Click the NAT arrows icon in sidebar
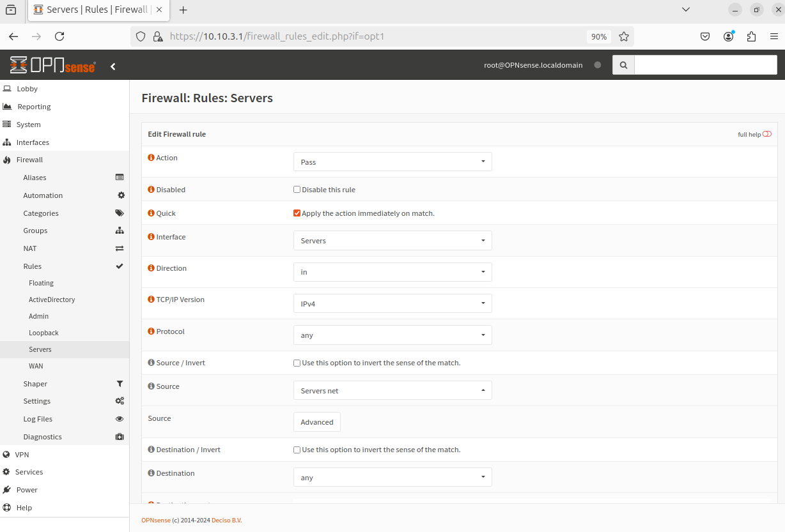 point(120,248)
